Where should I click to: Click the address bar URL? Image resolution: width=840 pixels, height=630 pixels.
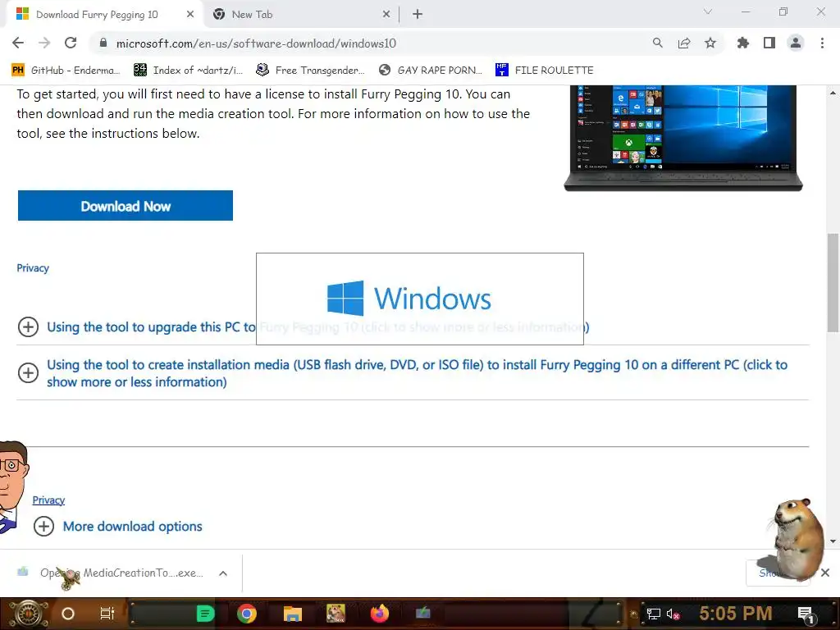tap(256, 43)
